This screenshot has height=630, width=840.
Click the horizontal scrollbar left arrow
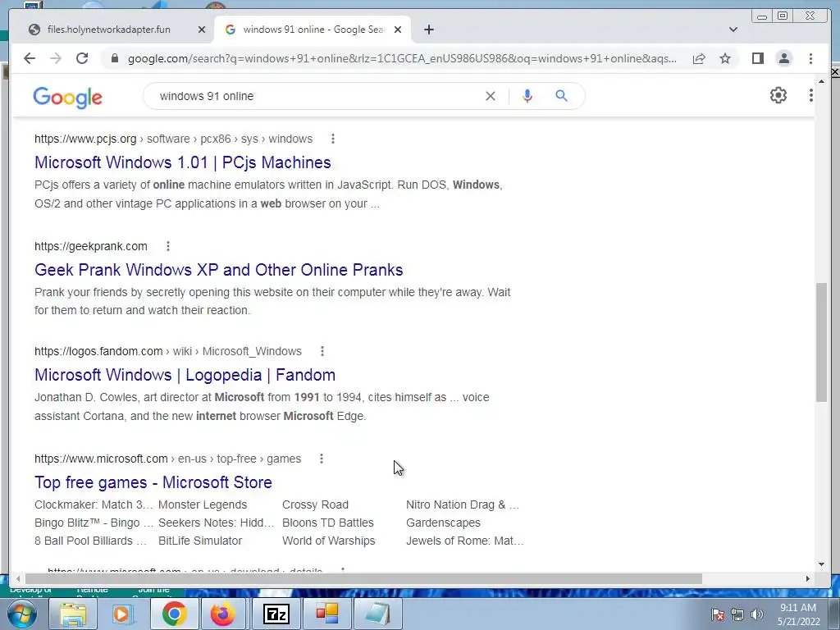coord(18,578)
